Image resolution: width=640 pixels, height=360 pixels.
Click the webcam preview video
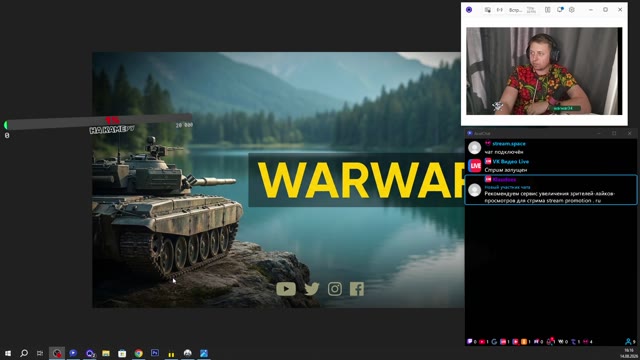[x=544, y=71]
